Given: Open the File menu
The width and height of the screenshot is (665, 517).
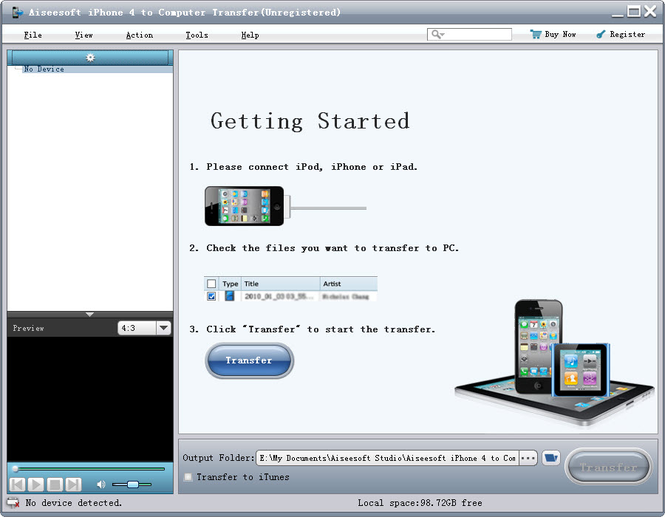Looking at the screenshot, I should 33,35.
